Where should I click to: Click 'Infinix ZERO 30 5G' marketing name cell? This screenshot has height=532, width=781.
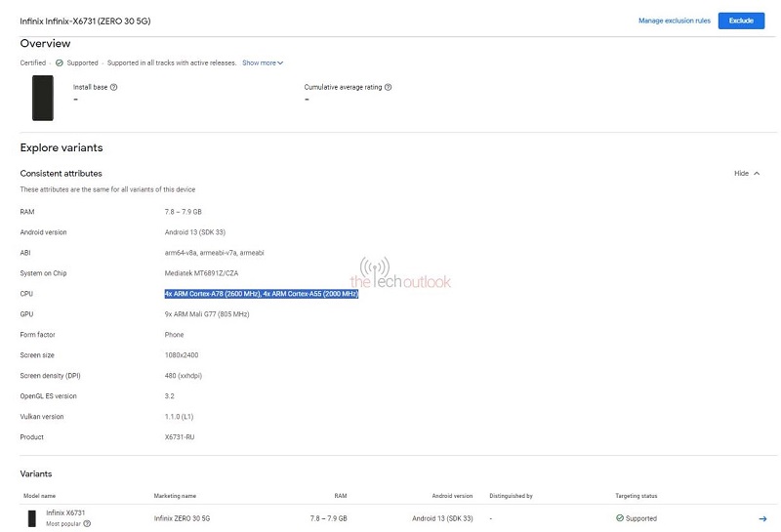tap(182, 518)
